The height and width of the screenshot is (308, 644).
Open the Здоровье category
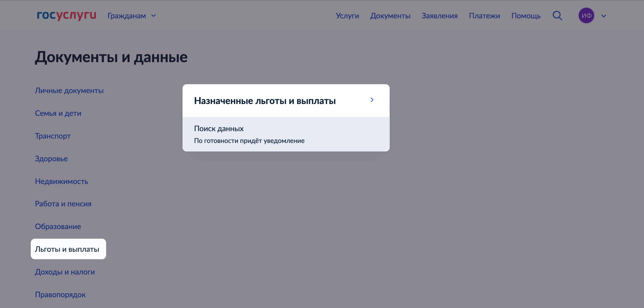pos(51,159)
